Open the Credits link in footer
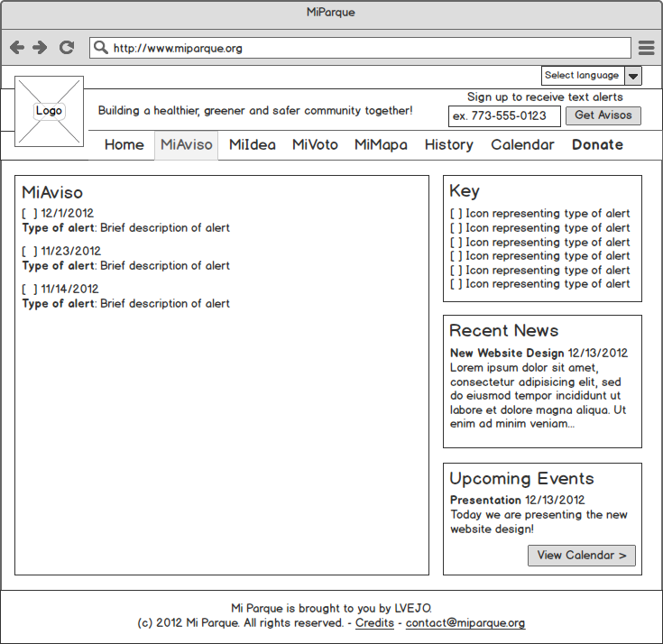The width and height of the screenshot is (663, 644). 374,623
